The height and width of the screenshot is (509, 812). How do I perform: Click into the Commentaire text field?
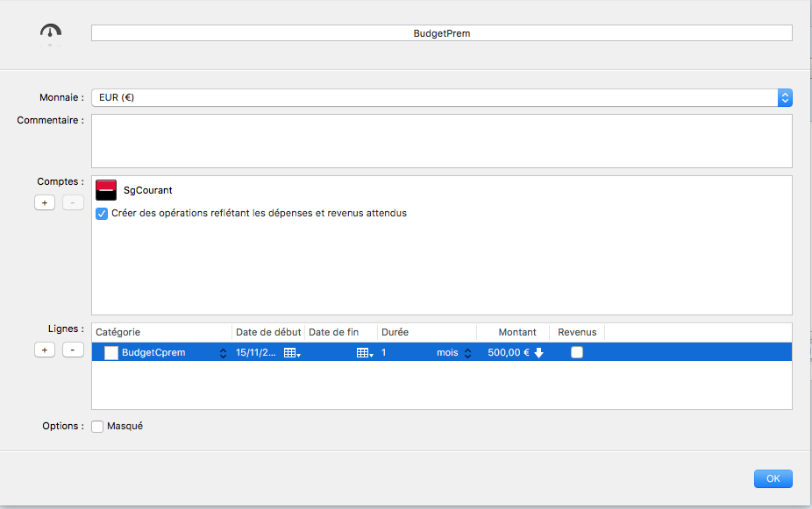tap(441, 140)
